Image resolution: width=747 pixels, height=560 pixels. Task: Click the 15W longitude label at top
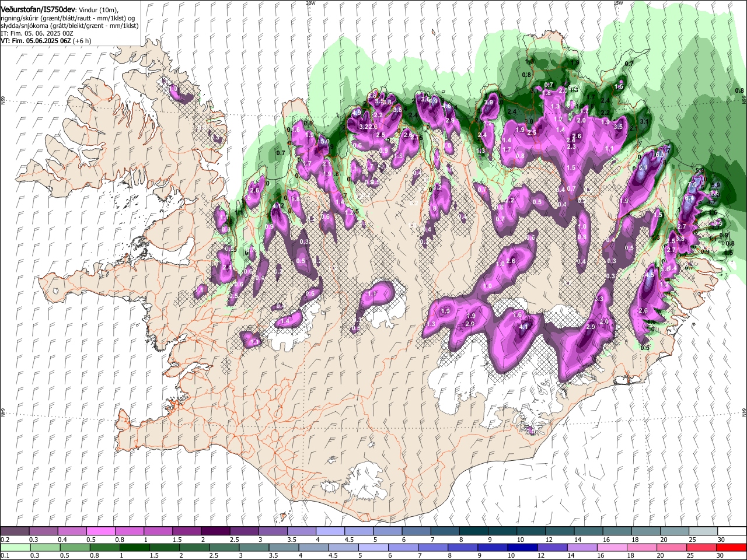point(619,3)
